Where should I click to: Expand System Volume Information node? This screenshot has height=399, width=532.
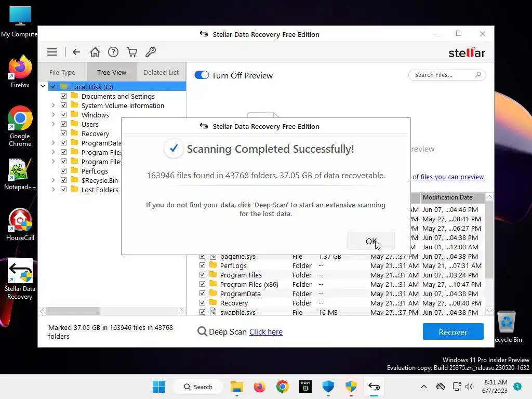click(54, 105)
